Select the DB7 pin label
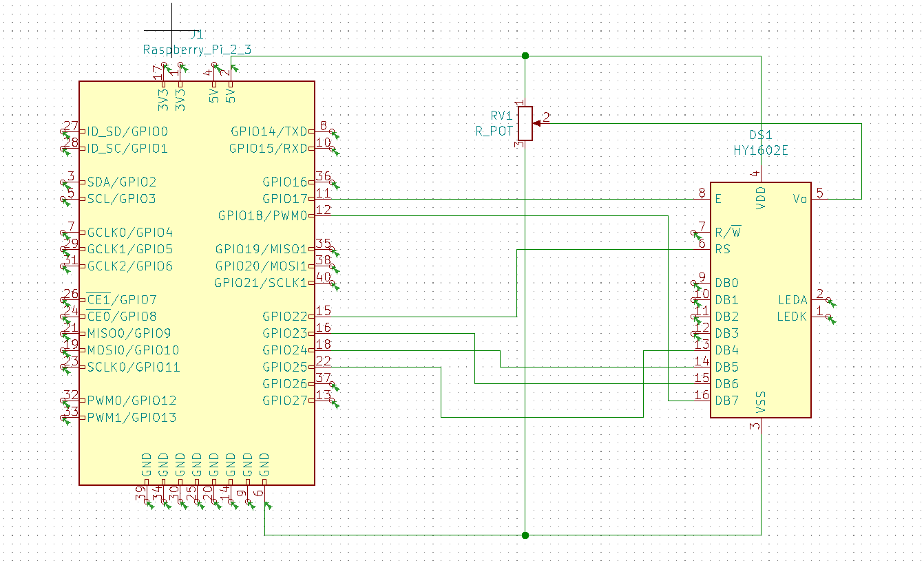Image resolution: width=924 pixels, height=565 pixels. point(726,401)
